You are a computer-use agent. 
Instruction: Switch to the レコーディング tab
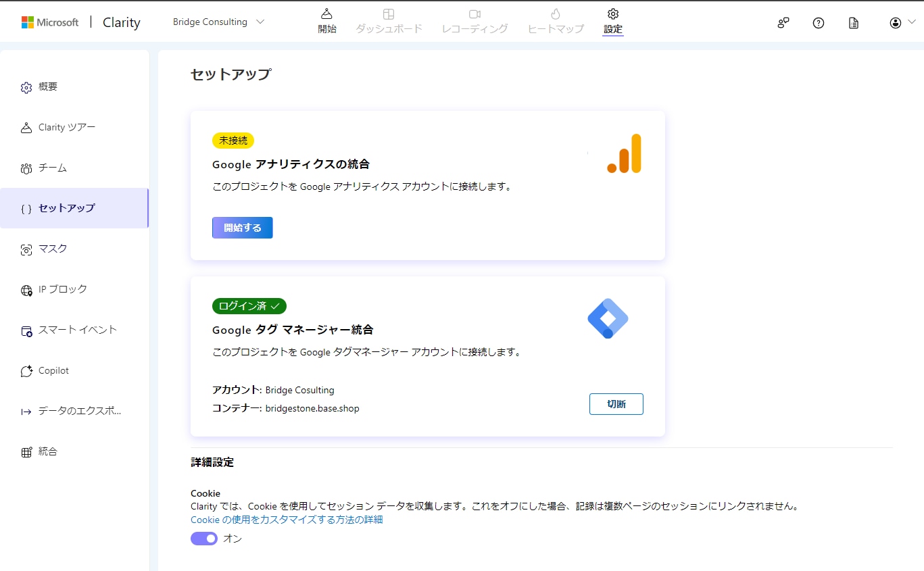coord(475,22)
